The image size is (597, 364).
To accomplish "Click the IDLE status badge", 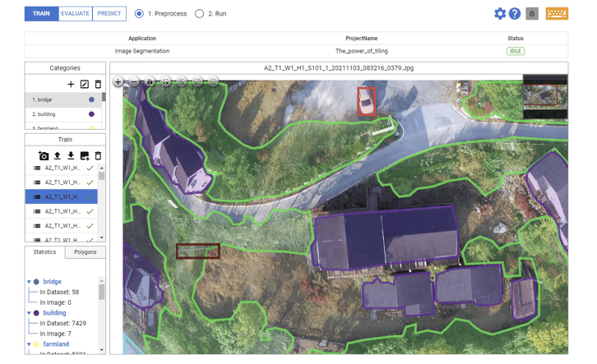I will (x=515, y=51).
